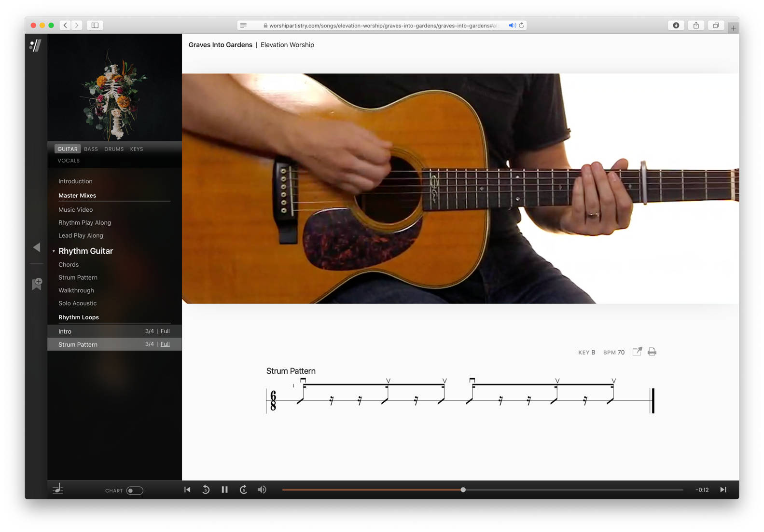Switch to the DRUMS tab
764x532 pixels.
114,149
